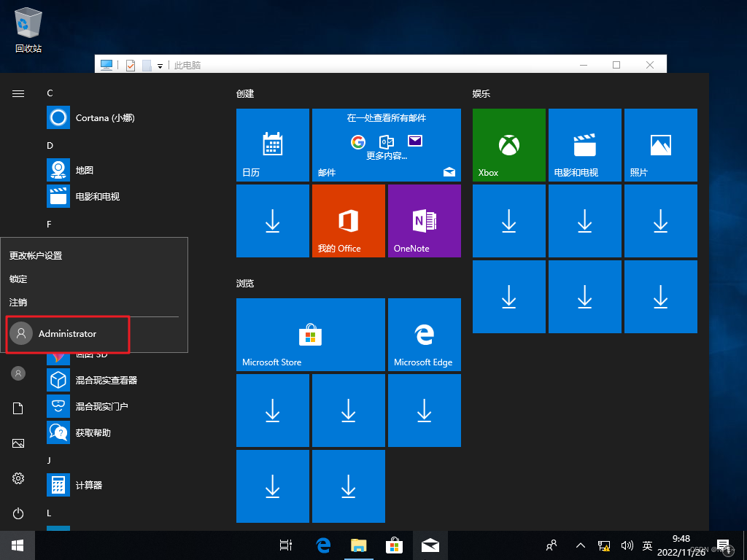Open Settings gear in Start sidebar

tap(18, 478)
